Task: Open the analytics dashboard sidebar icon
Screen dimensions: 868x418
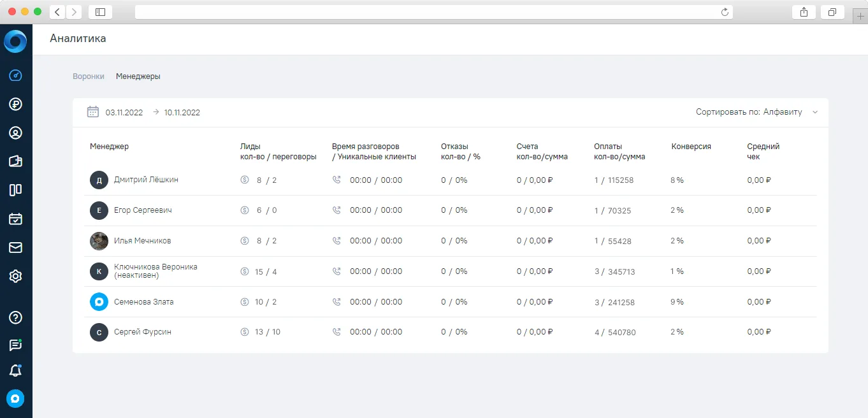Action: point(16,75)
